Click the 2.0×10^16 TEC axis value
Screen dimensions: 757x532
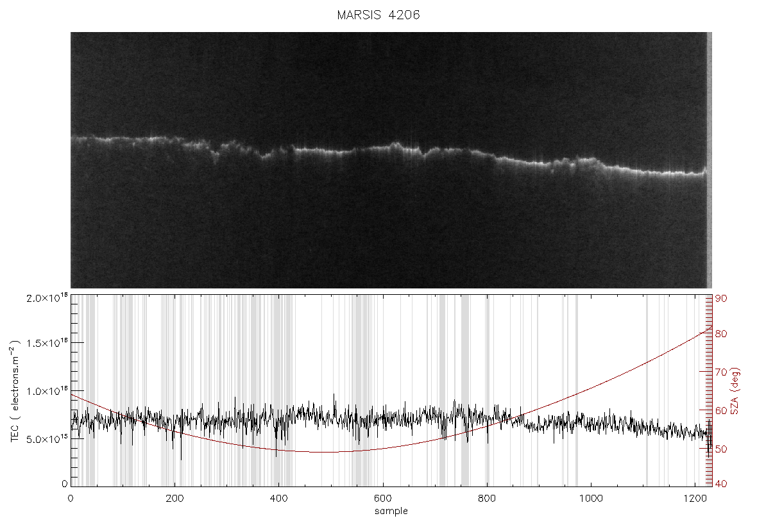[47, 297]
